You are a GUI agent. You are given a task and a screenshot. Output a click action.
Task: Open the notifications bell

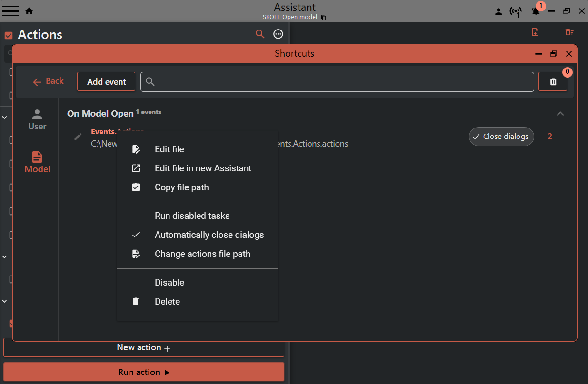coord(536,11)
